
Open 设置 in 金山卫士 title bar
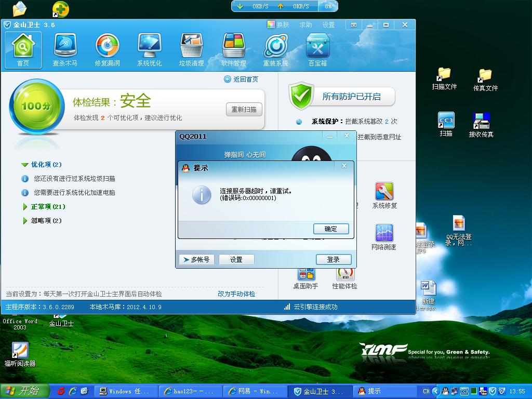(328, 25)
